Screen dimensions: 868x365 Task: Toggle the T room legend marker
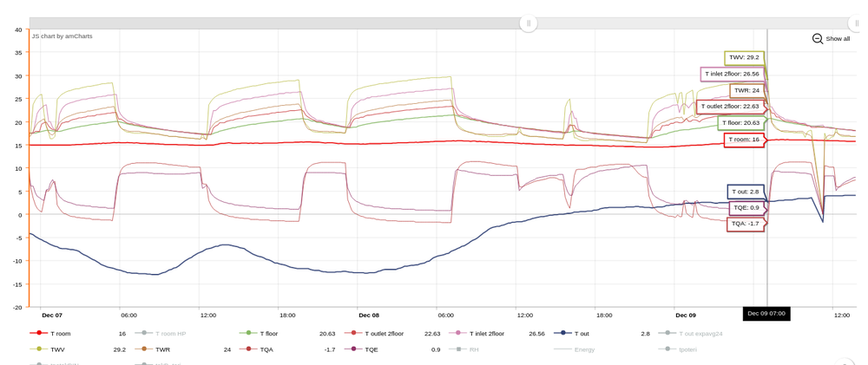36,334
